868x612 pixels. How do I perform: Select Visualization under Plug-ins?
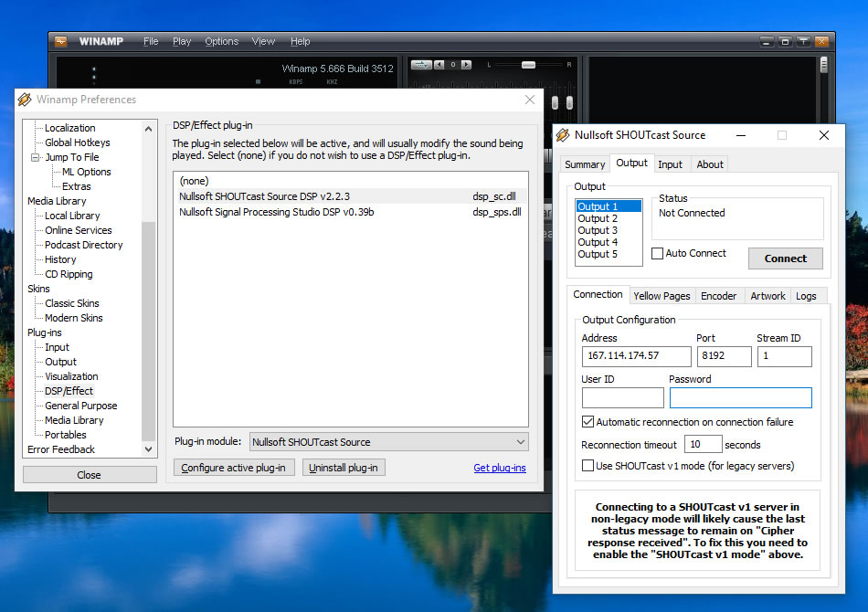71,377
